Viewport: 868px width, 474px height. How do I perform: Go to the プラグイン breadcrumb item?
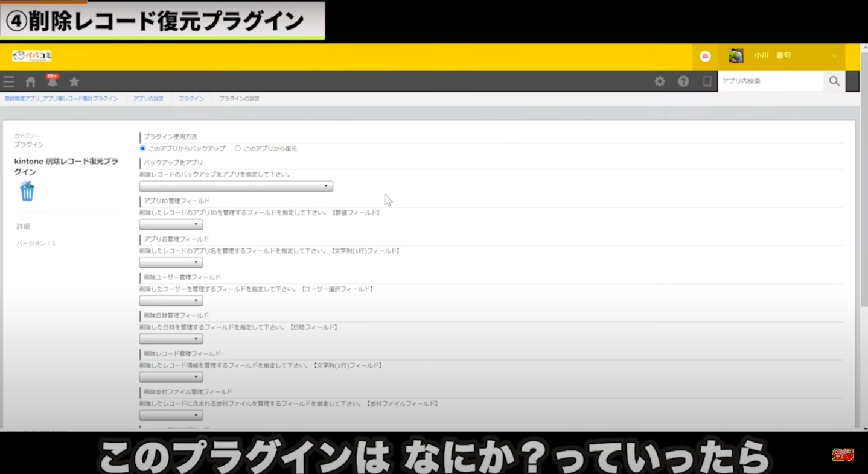[x=191, y=98]
